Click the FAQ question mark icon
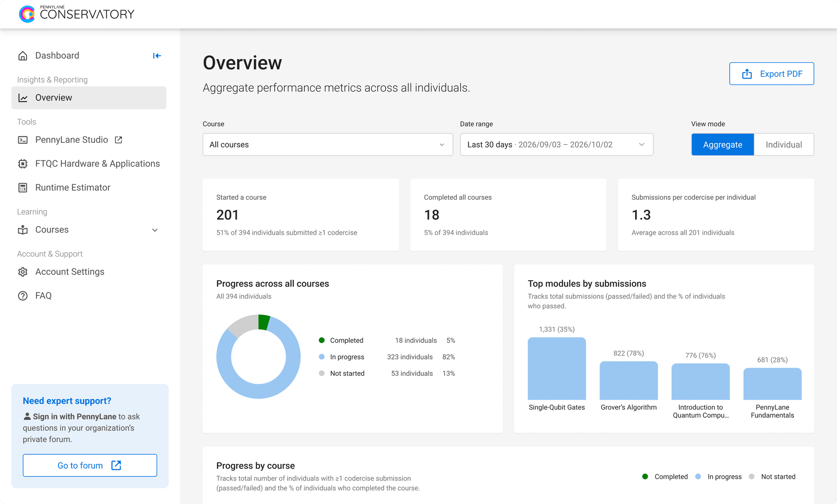 23,296
